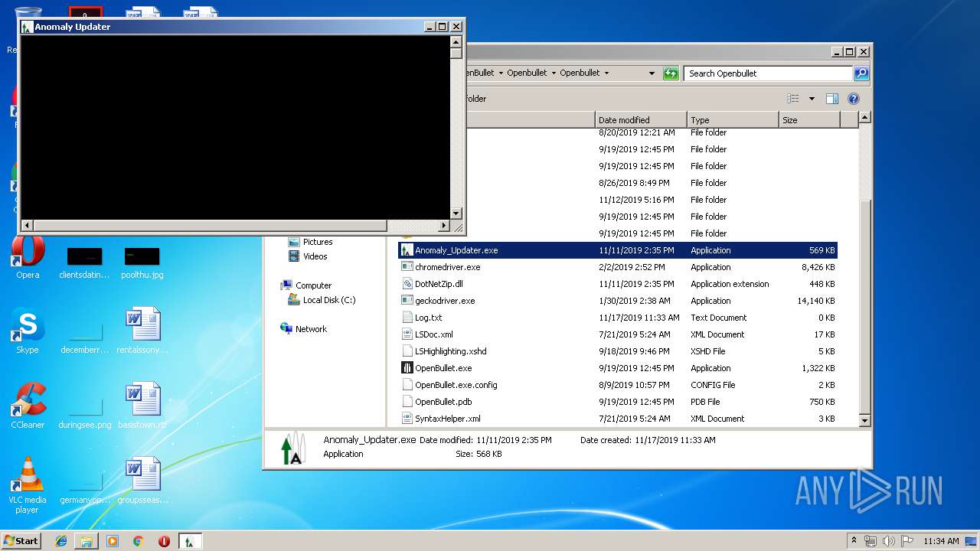
Task: Select Log.txt file icon
Action: point(407,318)
